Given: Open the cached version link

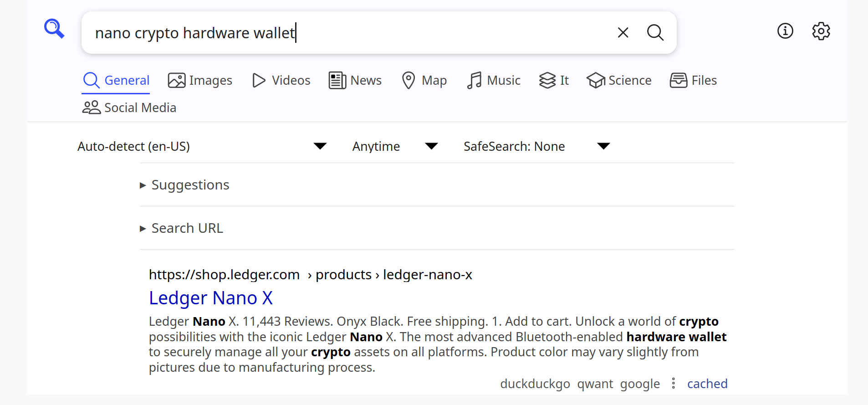Looking at the screenshot, I should coord(707,384).
